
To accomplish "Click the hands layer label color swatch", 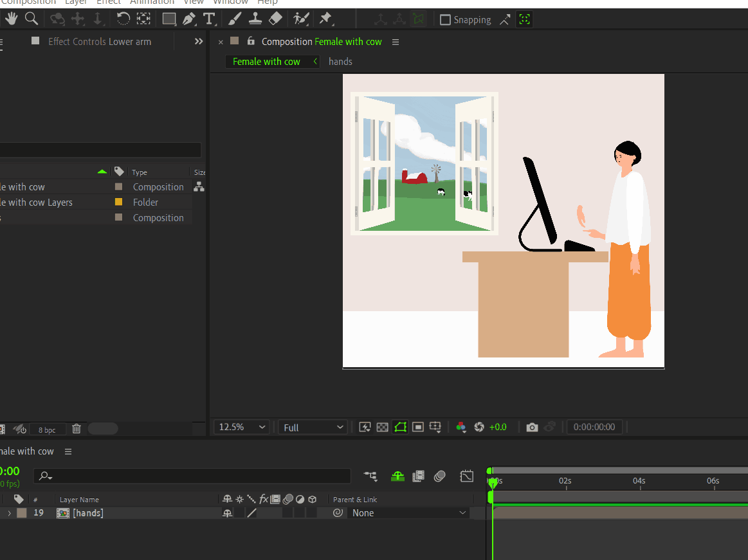I will tap(21, 513).
